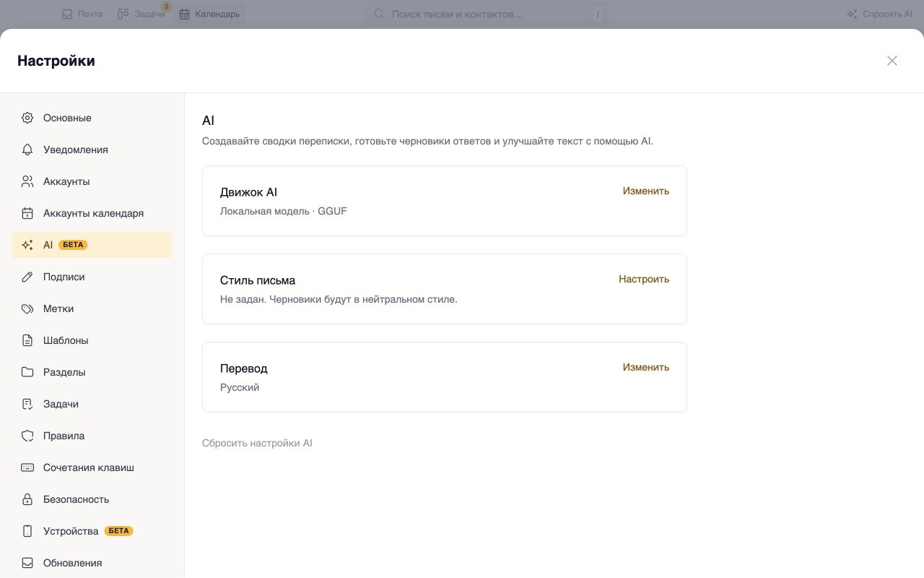This screenshot has height=578, width=924.
Task: Go to Уведомления settings
Action: click(92, 150)
